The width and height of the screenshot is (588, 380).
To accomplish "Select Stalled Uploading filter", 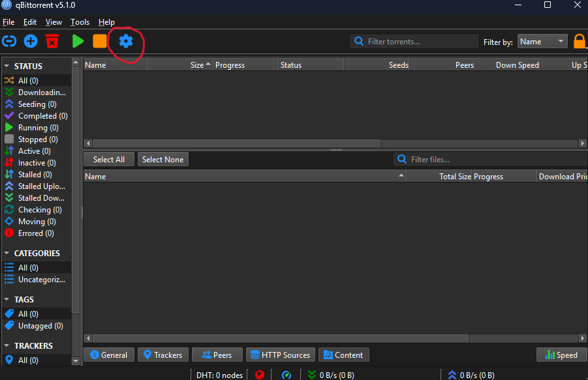I will [37, 186].
